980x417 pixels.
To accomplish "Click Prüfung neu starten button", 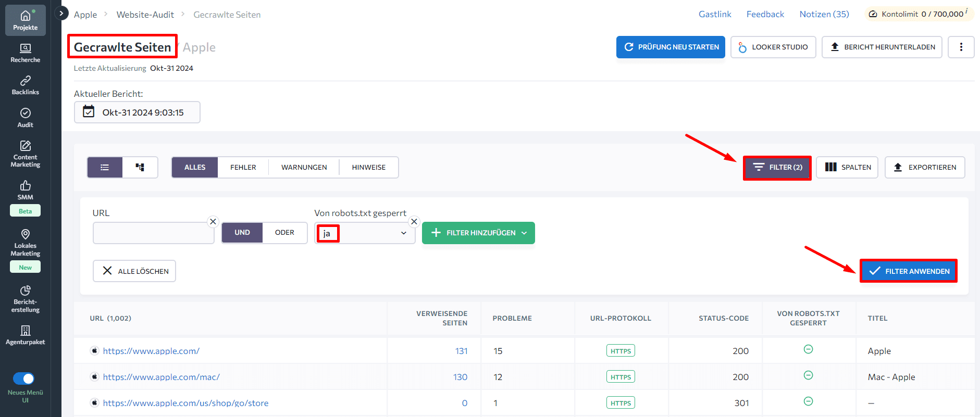I will 671,47.
